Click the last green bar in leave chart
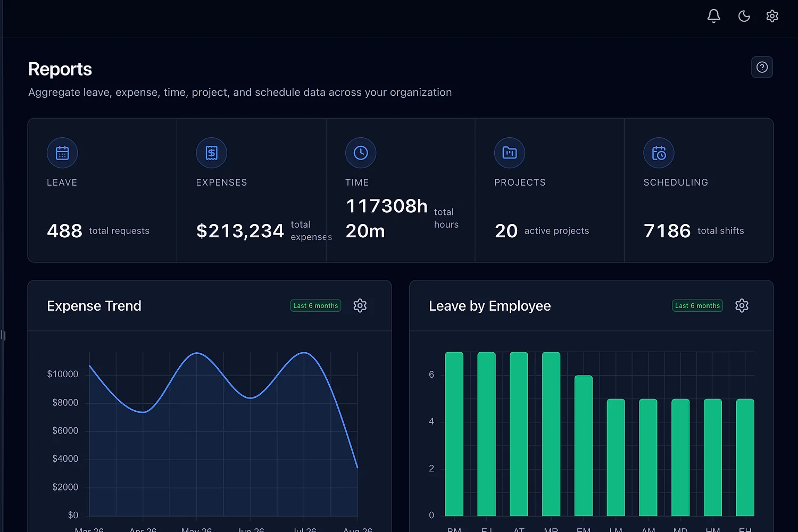 coord(745,458)
